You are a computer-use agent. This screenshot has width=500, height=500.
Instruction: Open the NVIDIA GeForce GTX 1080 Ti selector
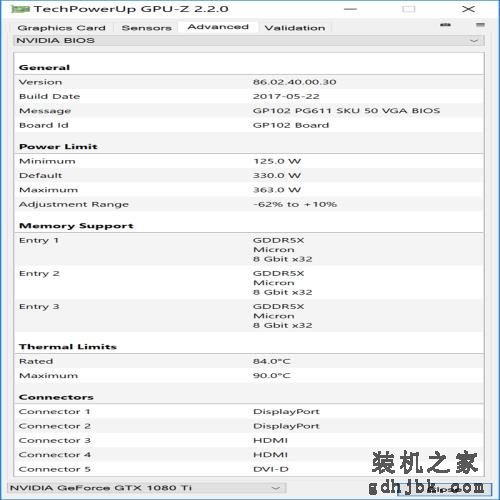coord(146,488)
